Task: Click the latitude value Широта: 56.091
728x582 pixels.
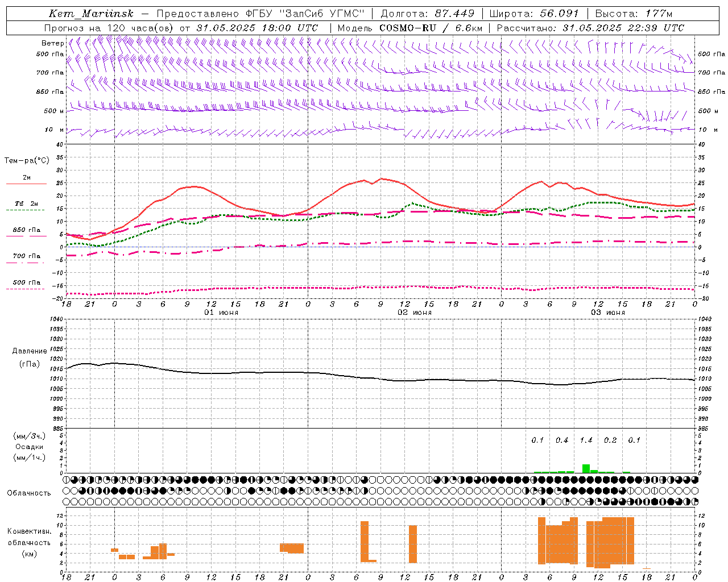Action: pos(534,14)
